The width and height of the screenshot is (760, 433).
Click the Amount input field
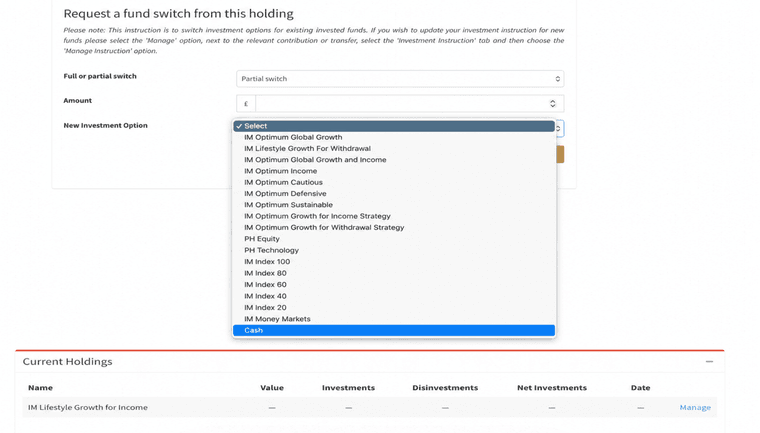click(400, 104)
